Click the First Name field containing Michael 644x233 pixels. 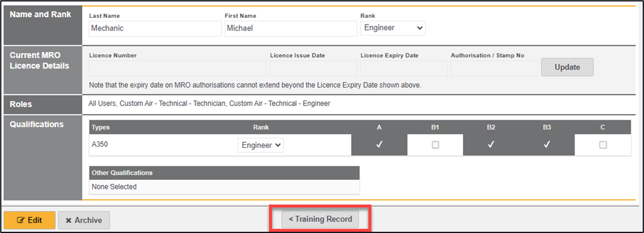(291, 28)
